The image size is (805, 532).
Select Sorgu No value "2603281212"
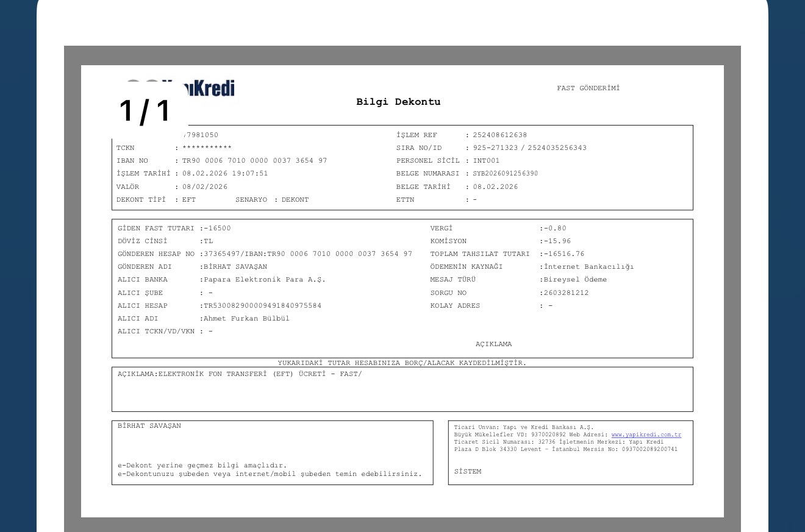point(566,293)
